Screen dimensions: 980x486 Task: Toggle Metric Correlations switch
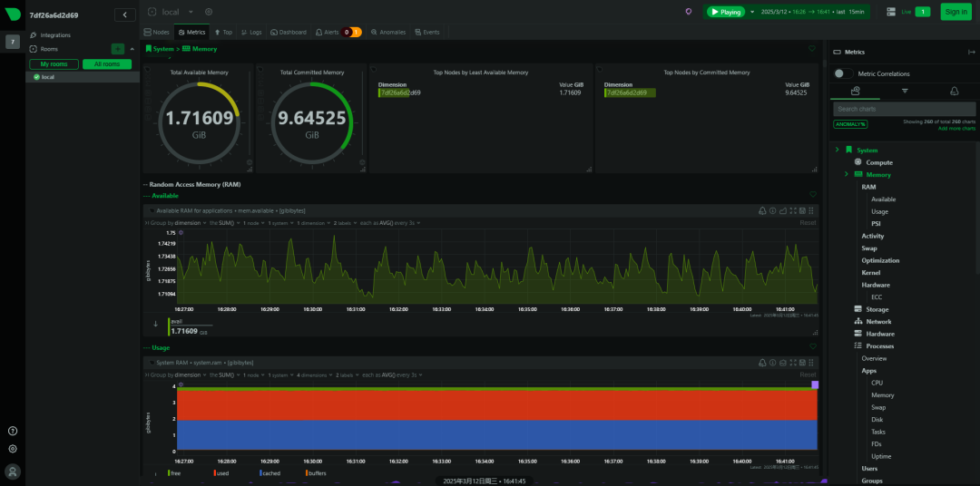pos(843,73)
